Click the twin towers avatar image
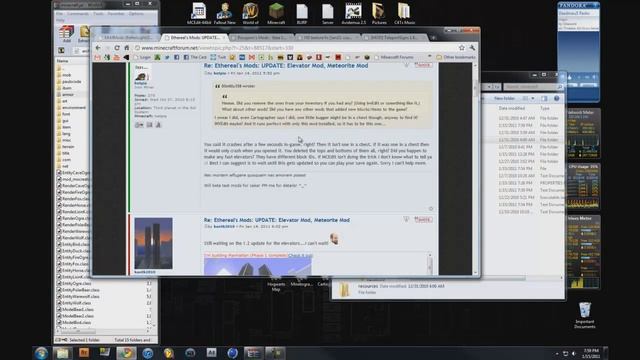 click(153, 243)
